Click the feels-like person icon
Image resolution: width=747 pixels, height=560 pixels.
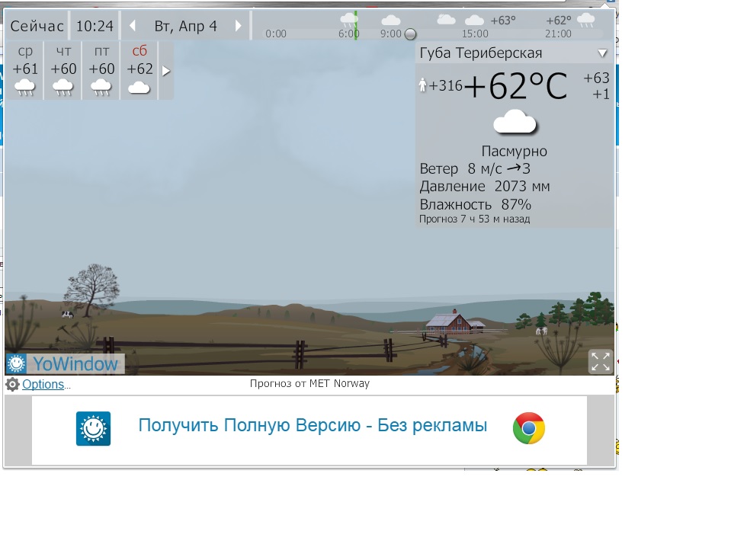422,85
